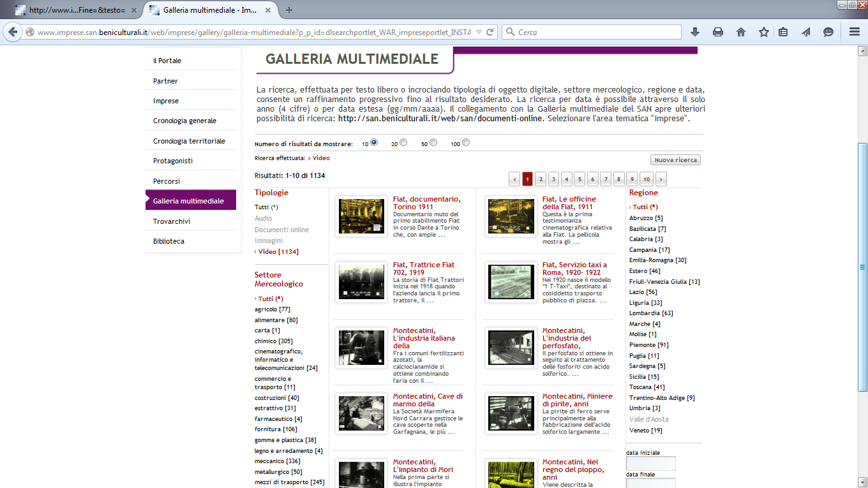Screen dimensions: 868x488
Task: Select 100 results per page radio
Action: (x=466, y=142)
